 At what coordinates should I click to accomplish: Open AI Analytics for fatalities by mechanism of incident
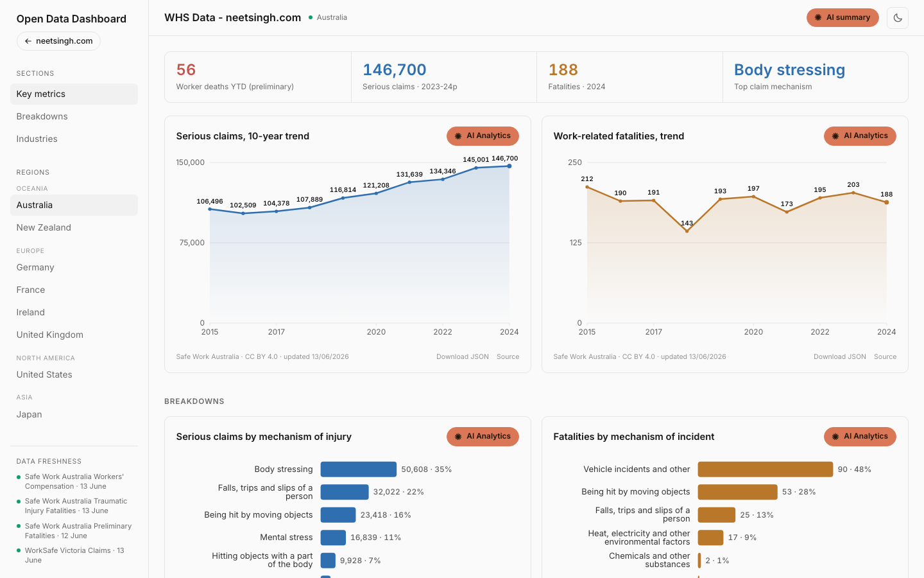coord(860,437)
